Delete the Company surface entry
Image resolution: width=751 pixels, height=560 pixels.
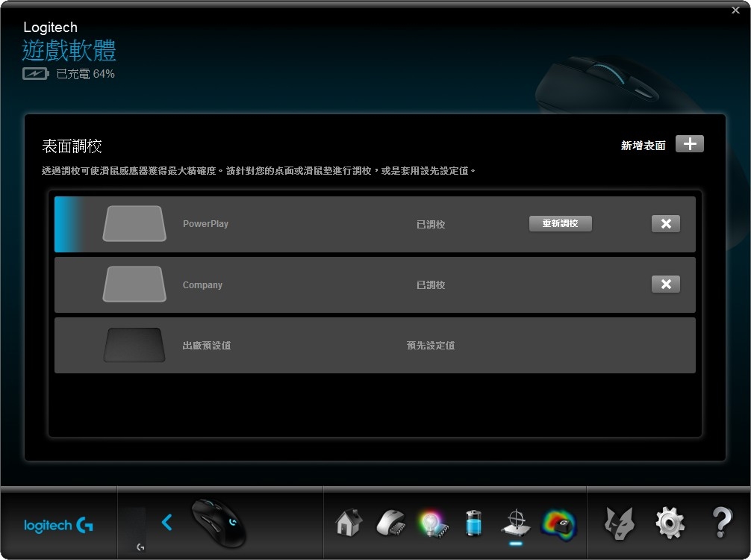[666, 284]
